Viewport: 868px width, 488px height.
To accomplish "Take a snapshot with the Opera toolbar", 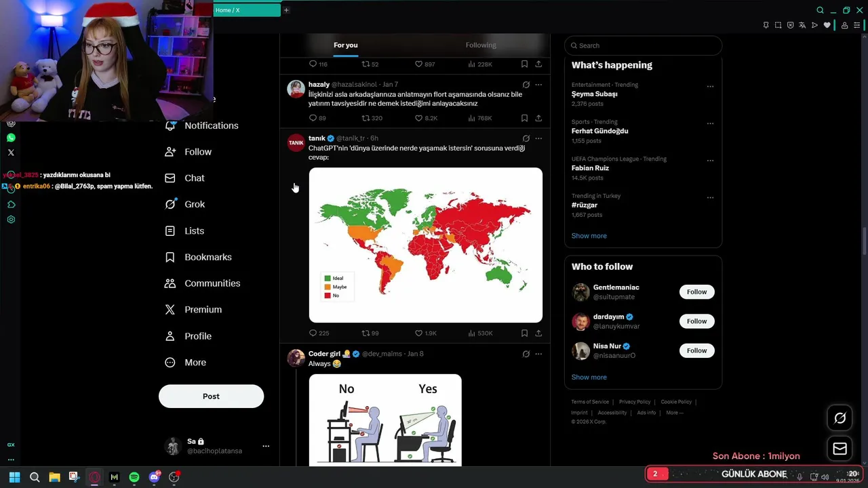I will pyautogui.click(x=778, y=25).
